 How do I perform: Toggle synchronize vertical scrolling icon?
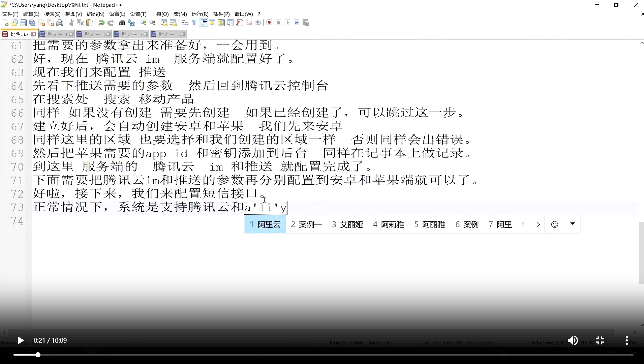(164, 23)
